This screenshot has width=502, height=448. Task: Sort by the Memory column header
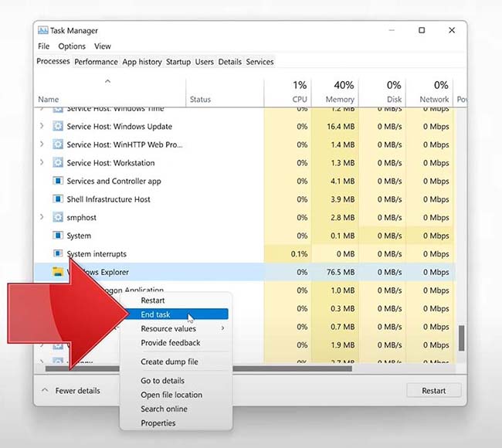[335, 92]
